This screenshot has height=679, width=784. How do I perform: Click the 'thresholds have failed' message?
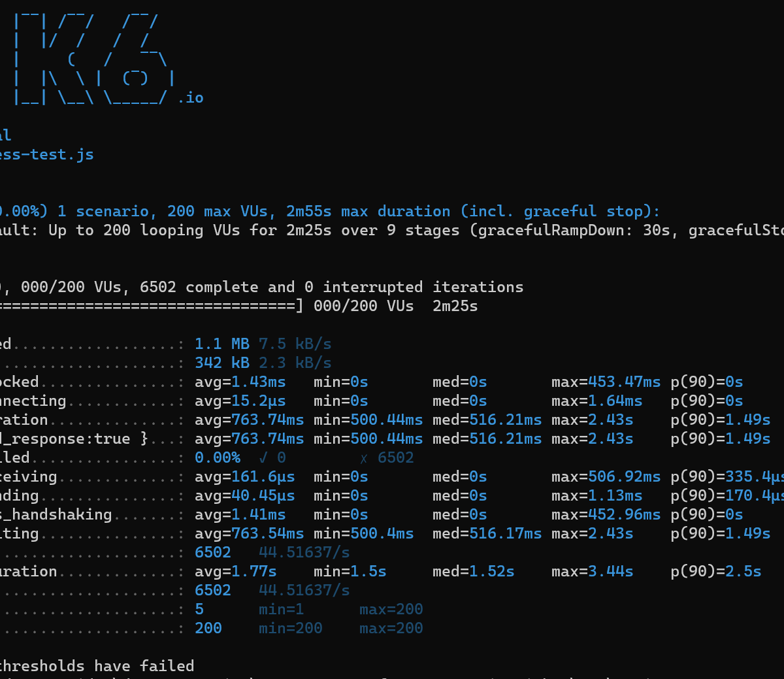(x=97, y=666)
